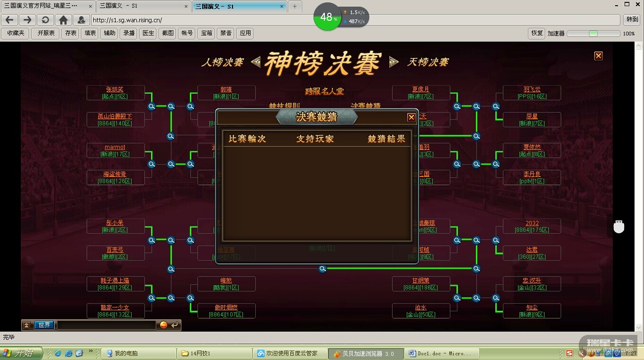Viewport: 644px width, 360px height.
Task: Open player 孤山伯爵殿下 name link
Action: tap(115, 116)
